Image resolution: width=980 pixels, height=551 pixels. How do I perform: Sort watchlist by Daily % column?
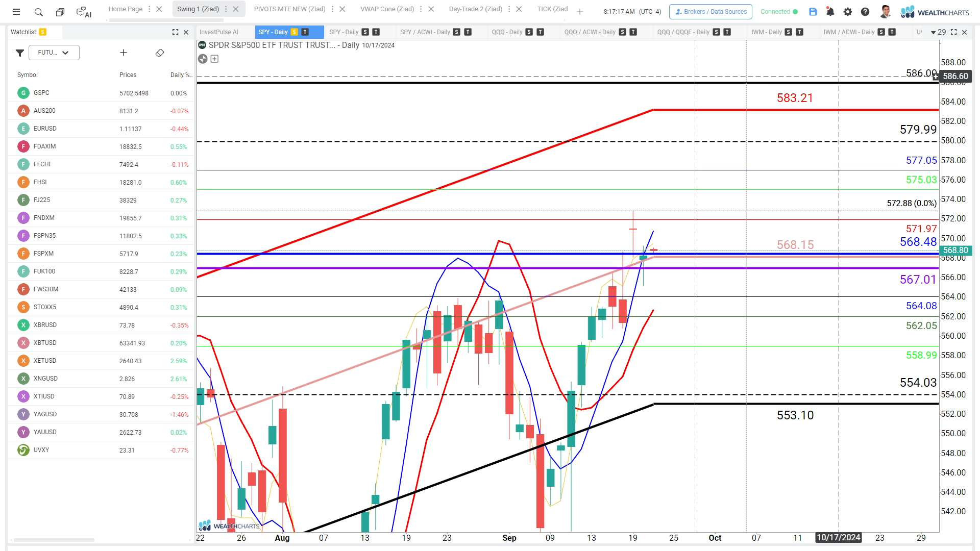(181, 75)
